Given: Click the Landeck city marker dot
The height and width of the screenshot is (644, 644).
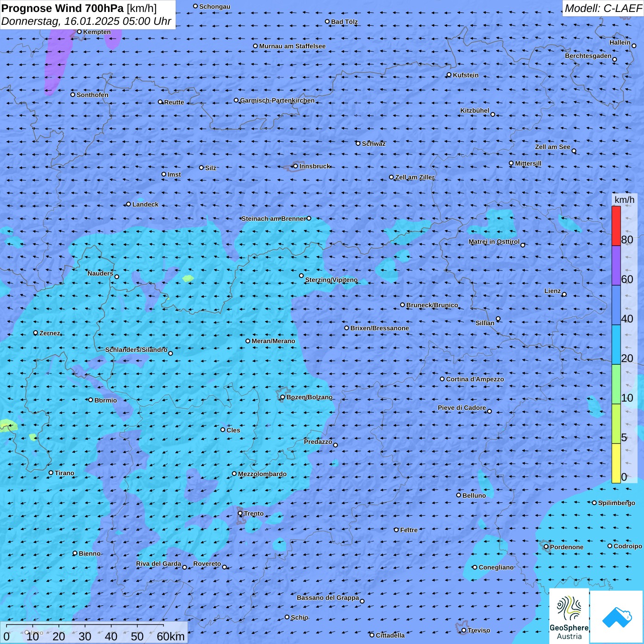Looking at the screenshot, I should tap(128, 204).
